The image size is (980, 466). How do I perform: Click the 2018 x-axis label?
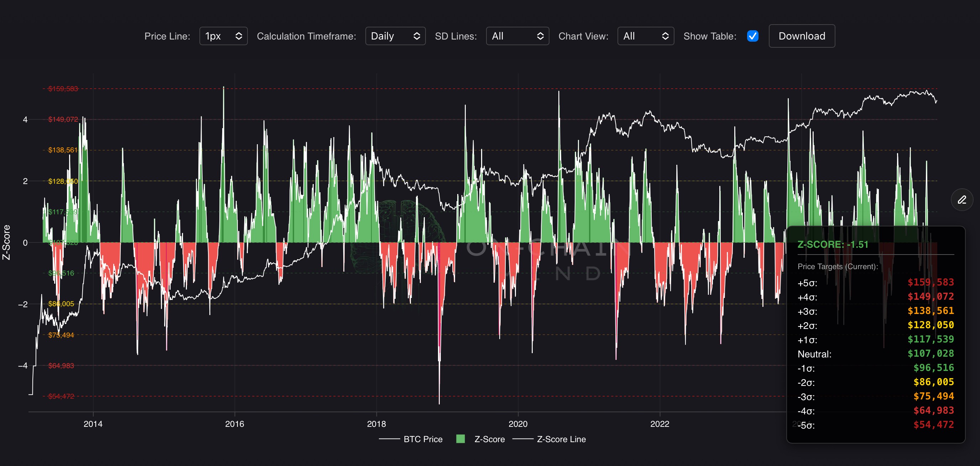(x=376, y=424)
